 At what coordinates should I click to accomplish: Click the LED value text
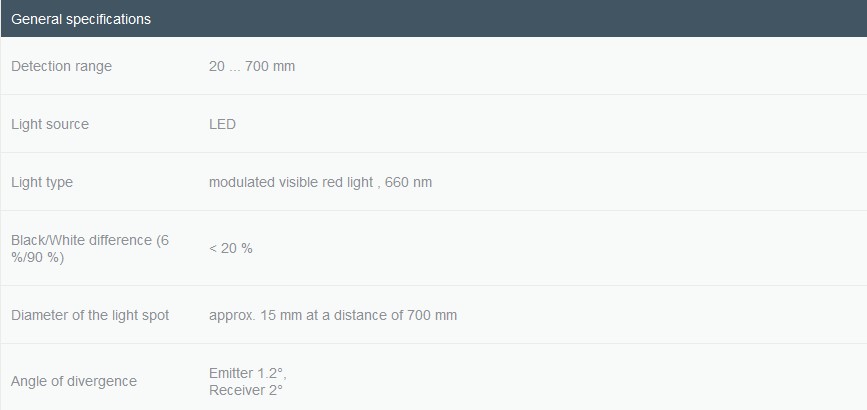pyautogui.click(x=222, y=124)
